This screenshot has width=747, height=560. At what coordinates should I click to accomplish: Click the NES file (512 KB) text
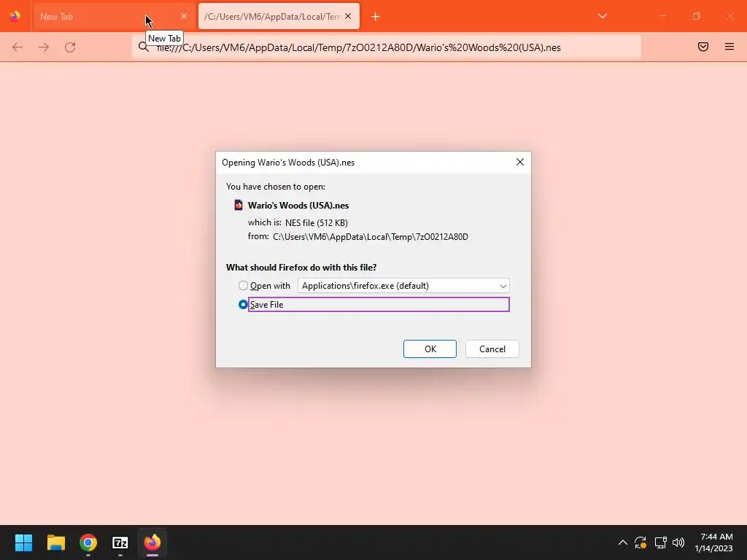coord(317,222)
